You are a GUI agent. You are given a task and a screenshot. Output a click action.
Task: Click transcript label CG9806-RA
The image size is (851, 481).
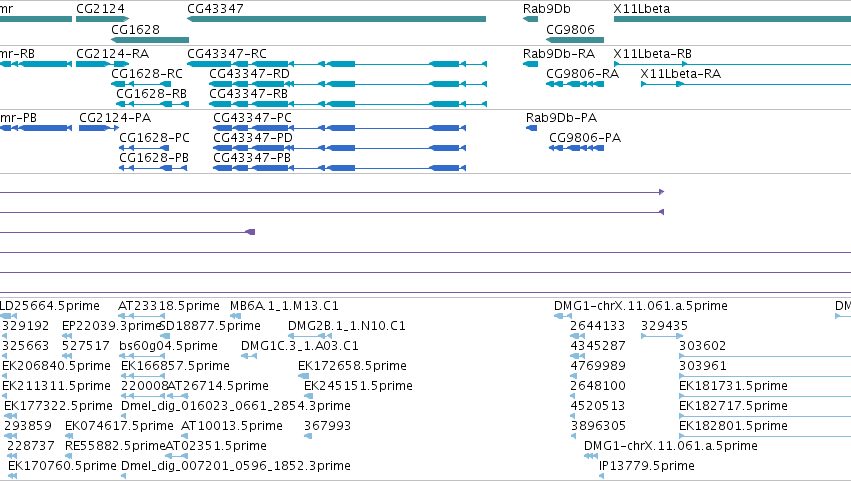click(582, 73)
